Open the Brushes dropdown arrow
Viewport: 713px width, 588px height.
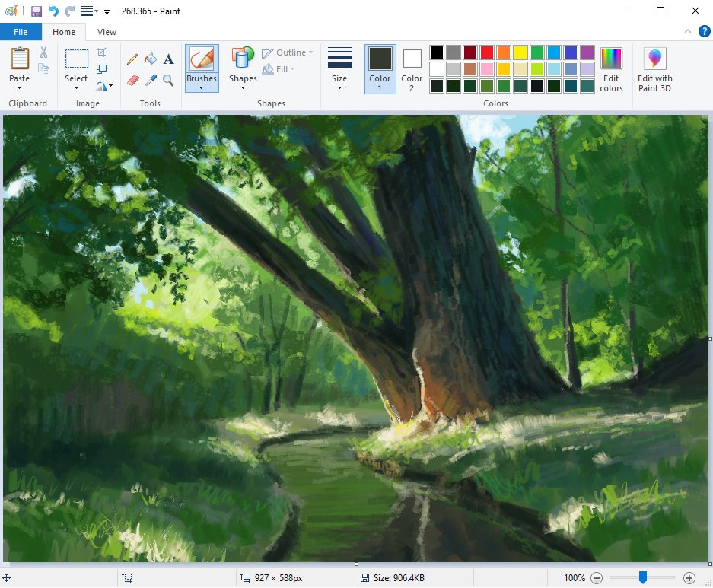[x=201, y=87]
